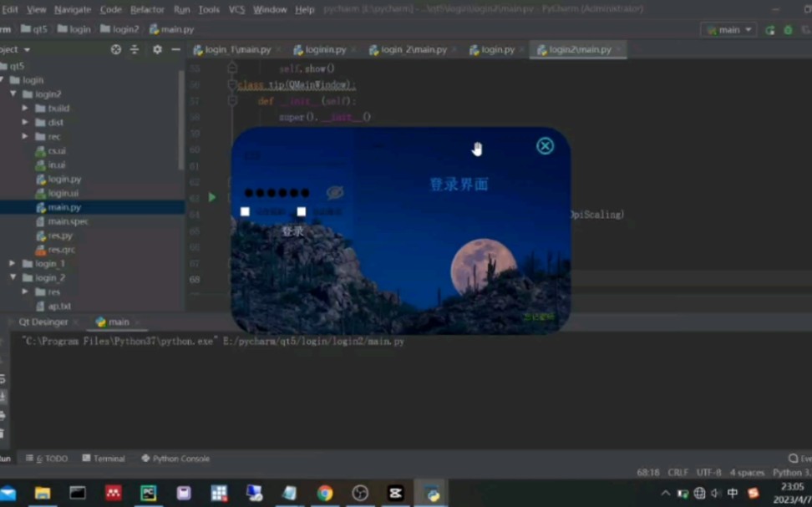812x507 pixels.
Task: Click the eye icon beside password field
Action: [335, 193]
